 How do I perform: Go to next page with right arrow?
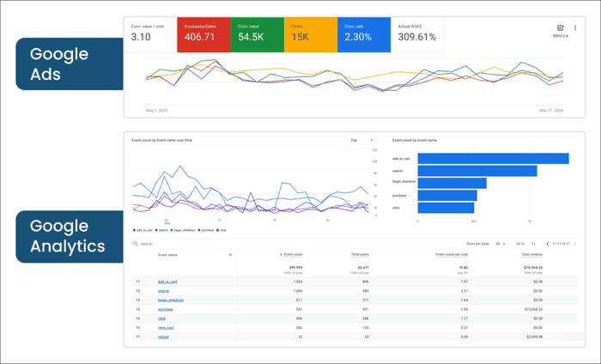coord(574,244)
